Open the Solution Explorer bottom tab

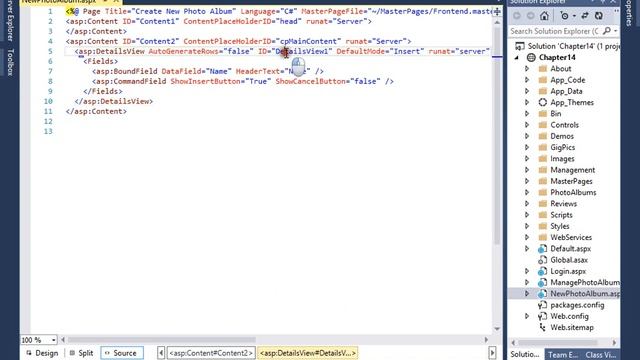coord(524,354)
